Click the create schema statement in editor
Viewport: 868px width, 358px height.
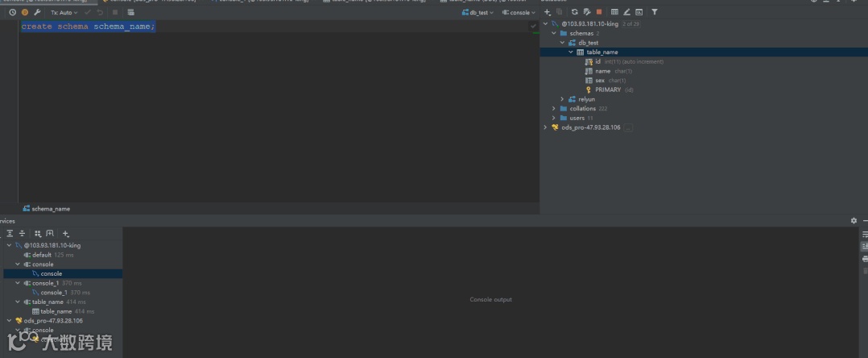[88, 27]
